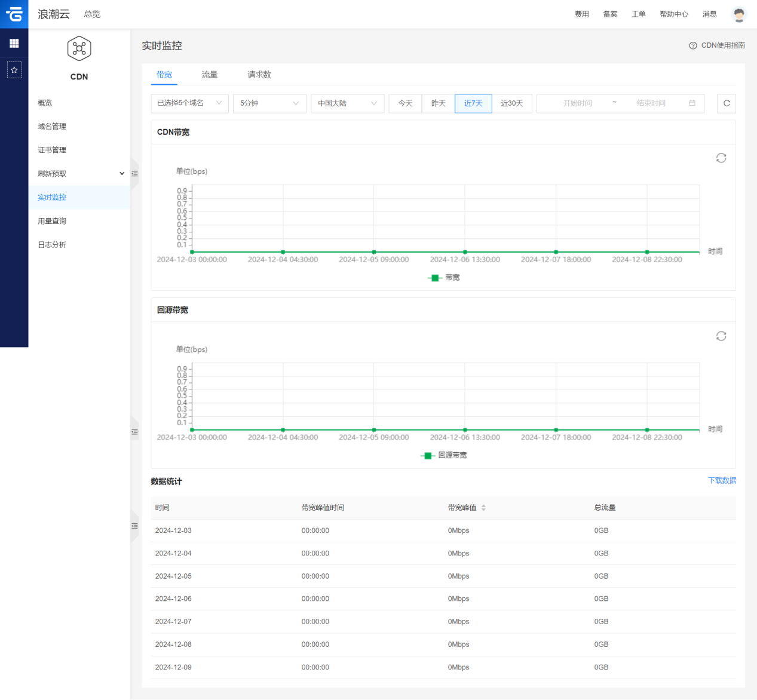Click the help icon beside CDN使用指南
The width and height of the screenshot is (757, 700).
693,45
